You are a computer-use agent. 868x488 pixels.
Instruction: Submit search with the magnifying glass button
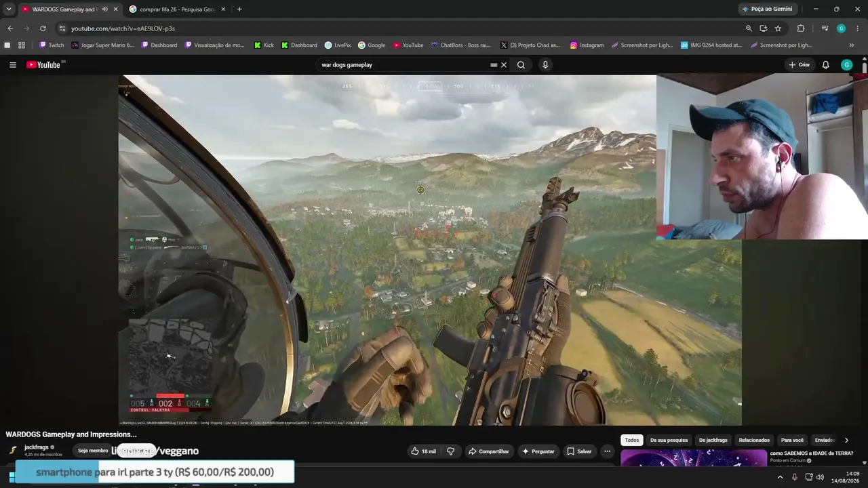[x=521, y=65]
